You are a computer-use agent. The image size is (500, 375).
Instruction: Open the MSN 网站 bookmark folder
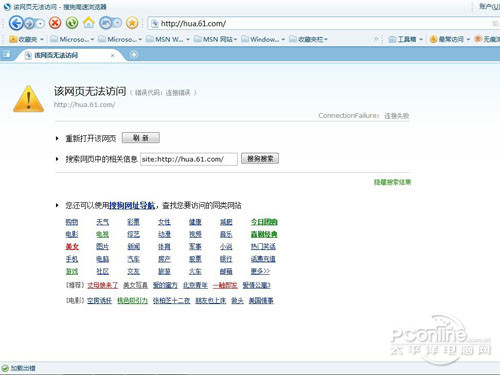point(215,39)
